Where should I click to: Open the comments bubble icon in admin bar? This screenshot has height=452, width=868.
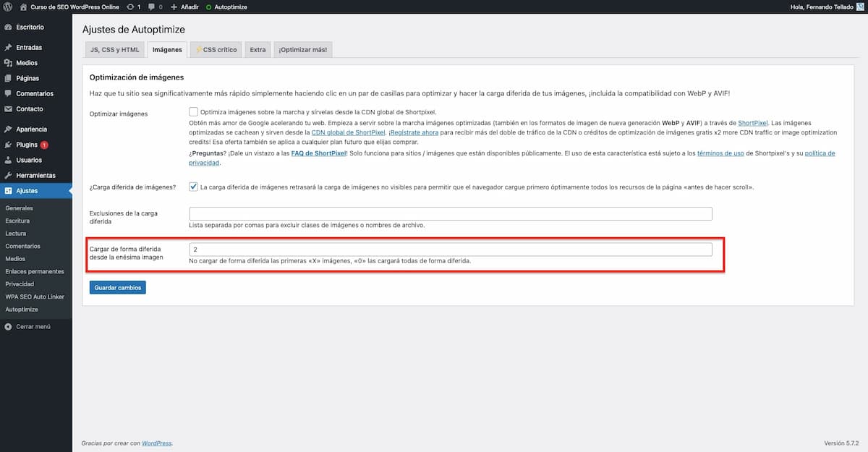pos(151,7)
